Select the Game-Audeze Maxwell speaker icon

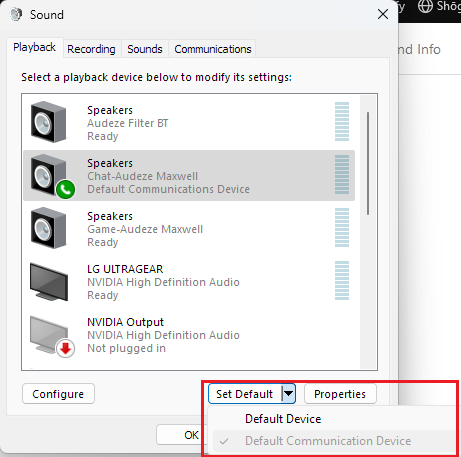pyautogui.click(x=48, y=228)
